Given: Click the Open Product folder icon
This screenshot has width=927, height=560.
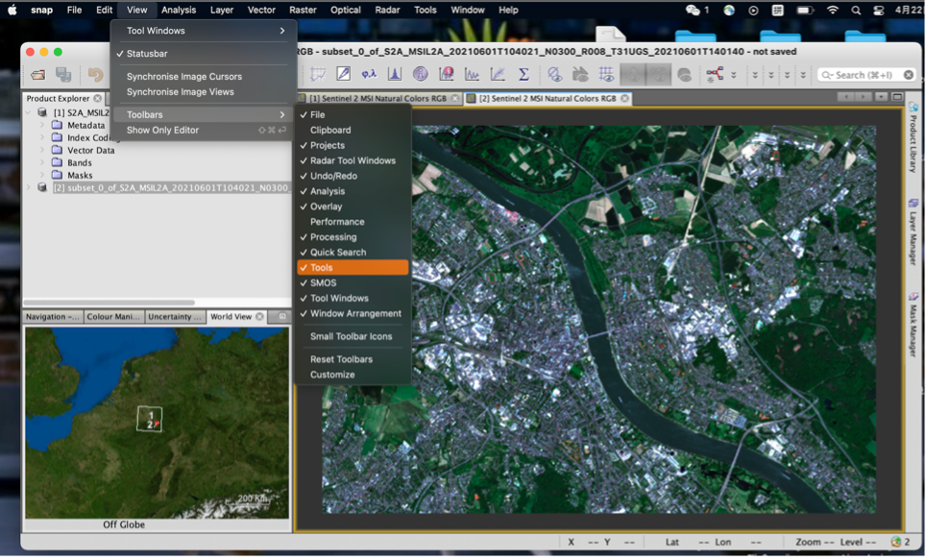Looking at the screenshot, I should (x=37, y=75).
